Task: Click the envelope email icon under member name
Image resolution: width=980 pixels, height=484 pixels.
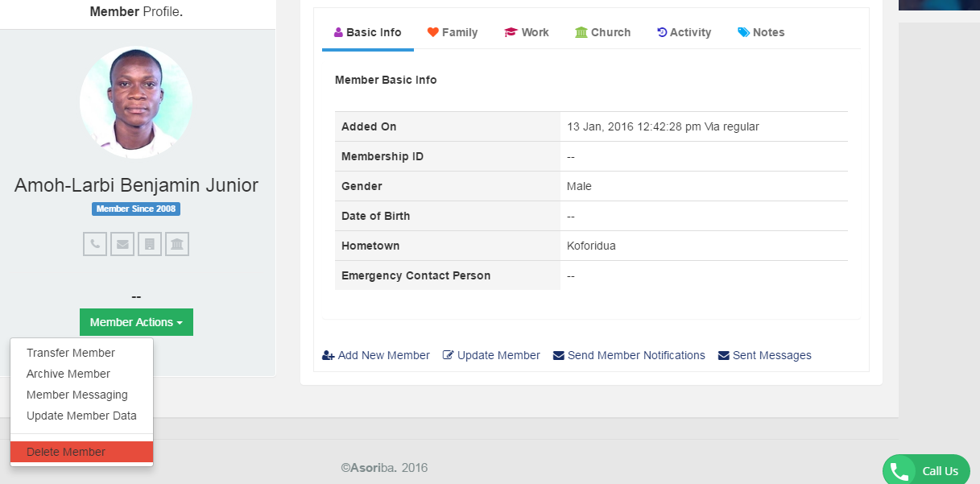Action: pyautogui.click(x=122, y=244)
